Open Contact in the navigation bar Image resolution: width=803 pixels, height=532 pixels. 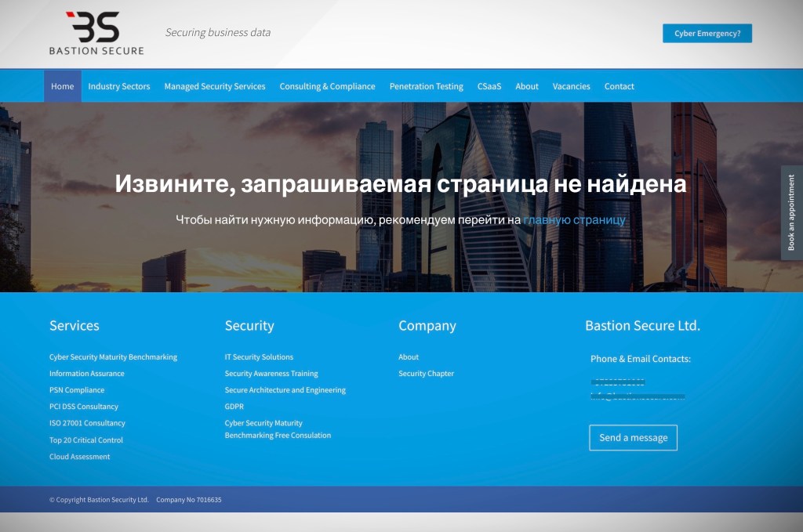coord(620,86)
